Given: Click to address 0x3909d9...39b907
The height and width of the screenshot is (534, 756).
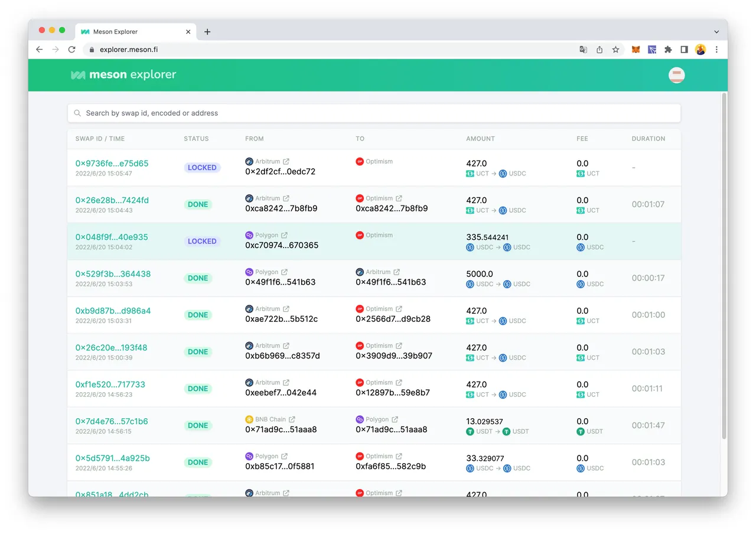Looking at the screenshot, I should (394, 356).
